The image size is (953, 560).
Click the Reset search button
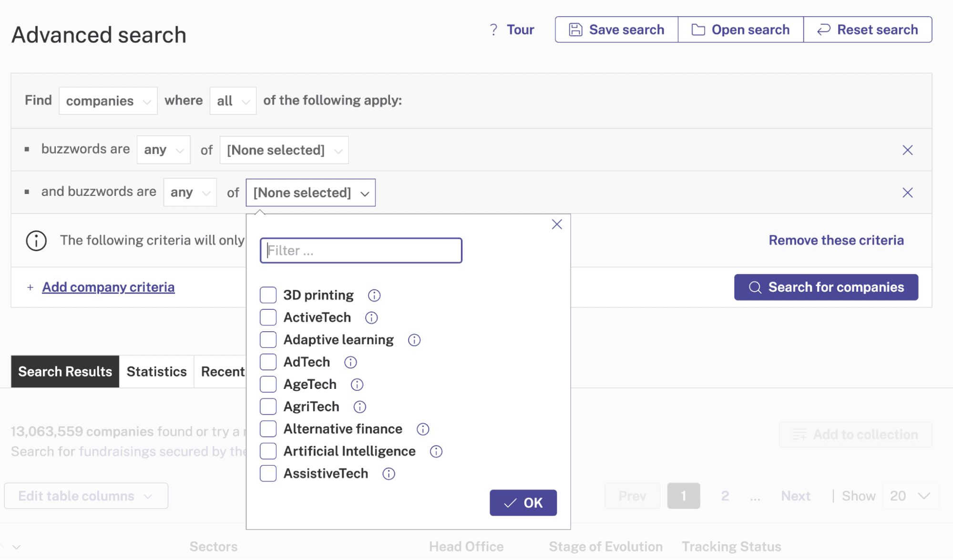pyautogui.click(x=868, y=30)
